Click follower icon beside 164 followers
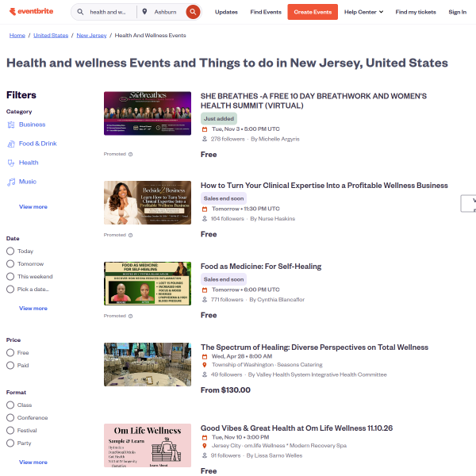 (x=205, y=219)
